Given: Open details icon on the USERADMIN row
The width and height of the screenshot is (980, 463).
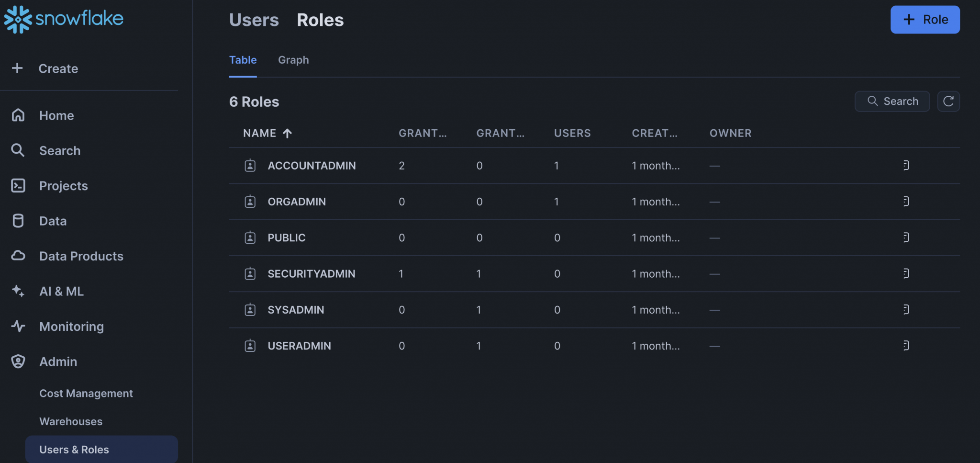Looking at the screenshot, I should tap(906, 346).
